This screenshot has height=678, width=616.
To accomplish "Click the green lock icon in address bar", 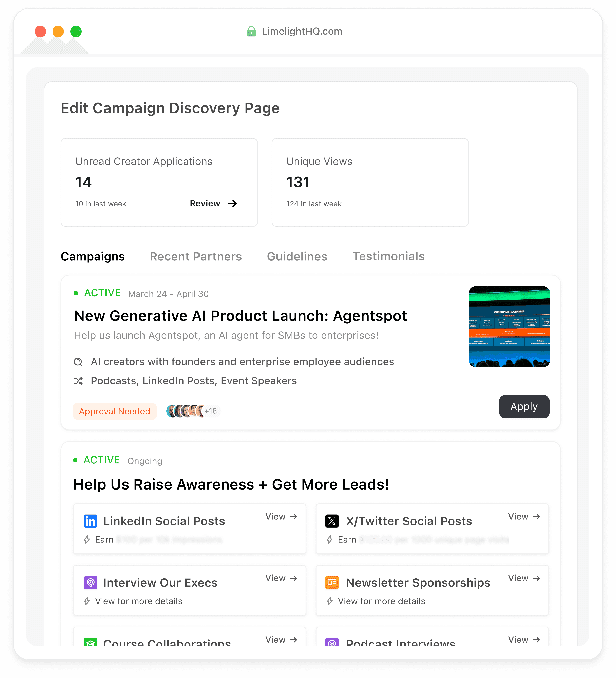I will tap(251, 31).
